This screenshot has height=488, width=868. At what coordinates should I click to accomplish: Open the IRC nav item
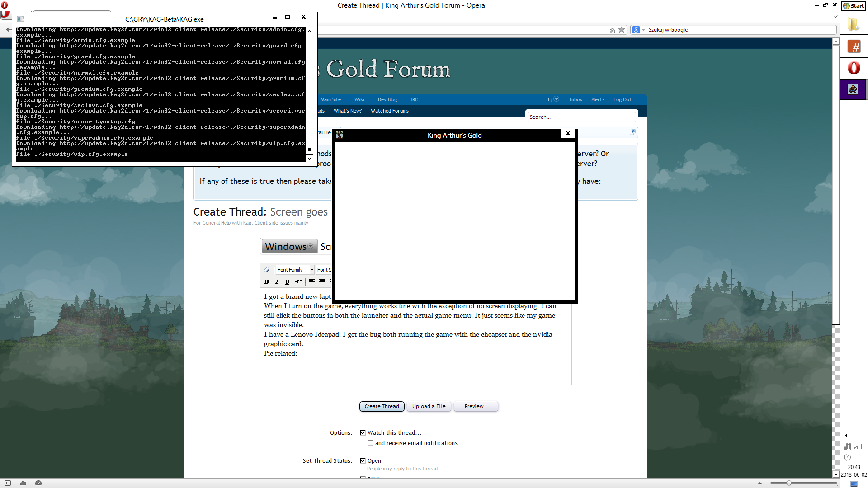coord(414,99)
